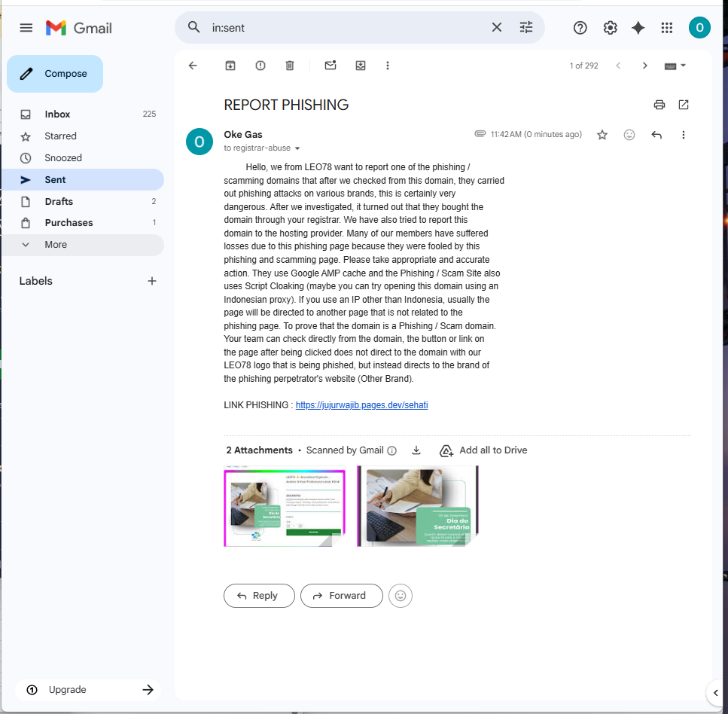The image size is (728, 714).
Task: Report this email as spam
Action: pos(260,66)
